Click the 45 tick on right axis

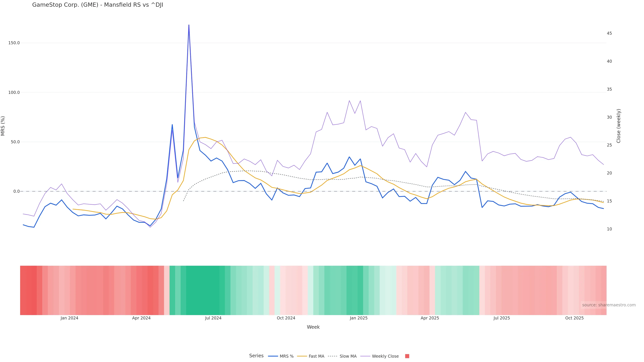tap(609, 33)
